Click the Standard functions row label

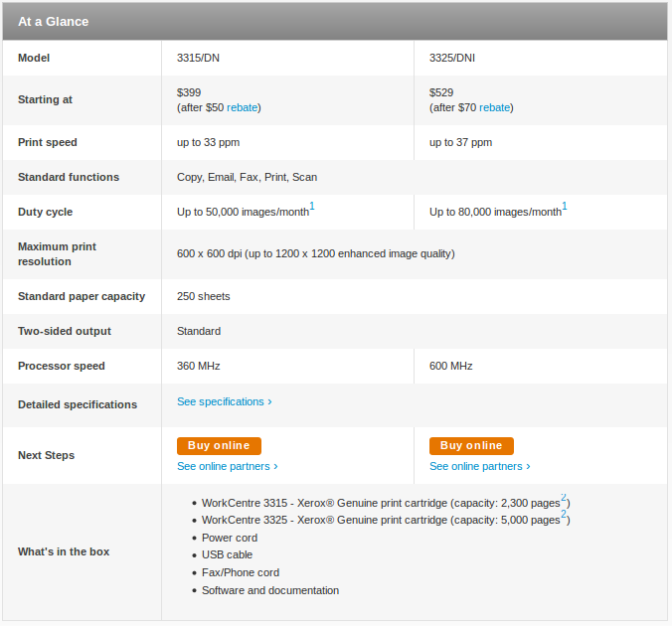69,177
